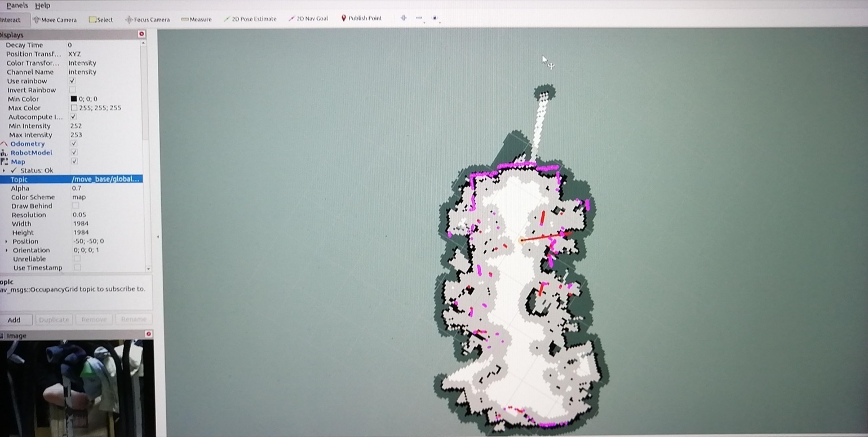
Task: Expand the Position property
Action: tap(6, 241)
